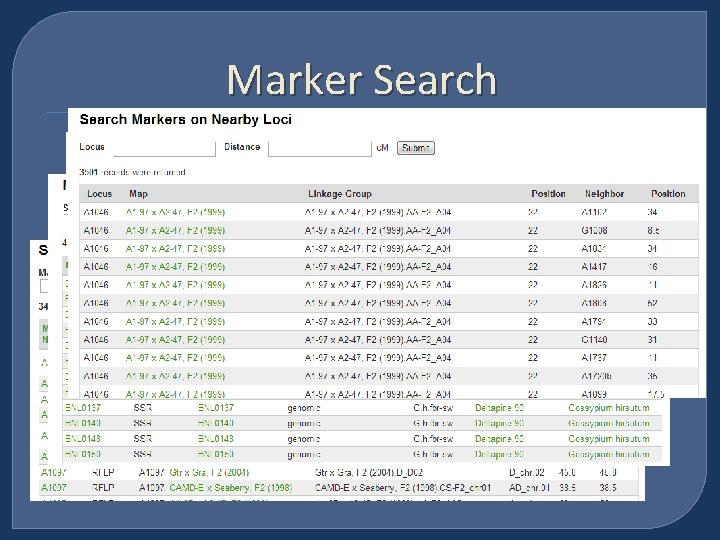The height and width of the screenshot is (540, 720).
Task: Select the neighbor cell A1099
Action: (x=594, y=394)
